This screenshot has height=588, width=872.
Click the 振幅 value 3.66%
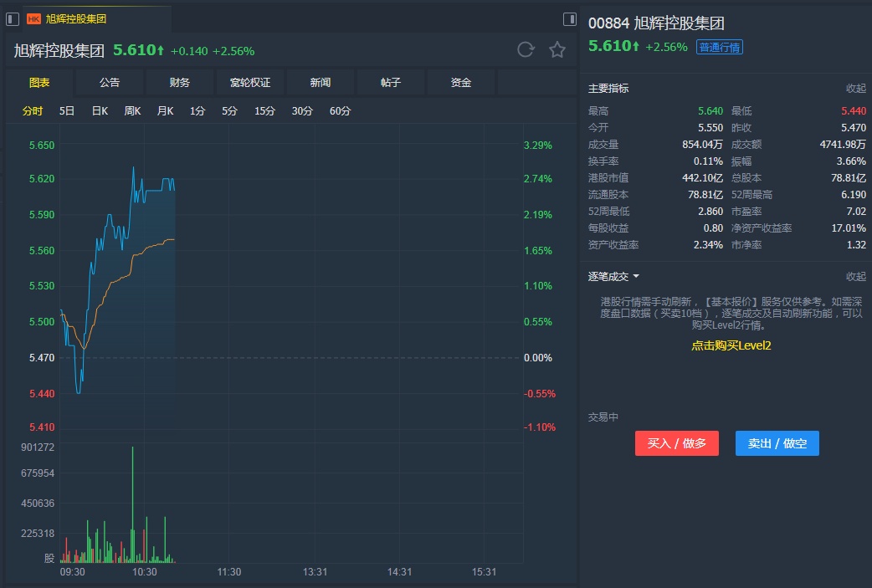pos(851,161)
